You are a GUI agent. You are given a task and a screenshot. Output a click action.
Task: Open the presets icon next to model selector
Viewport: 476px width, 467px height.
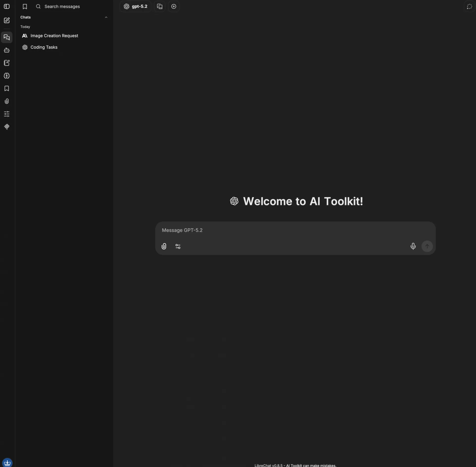pos(160,6)
